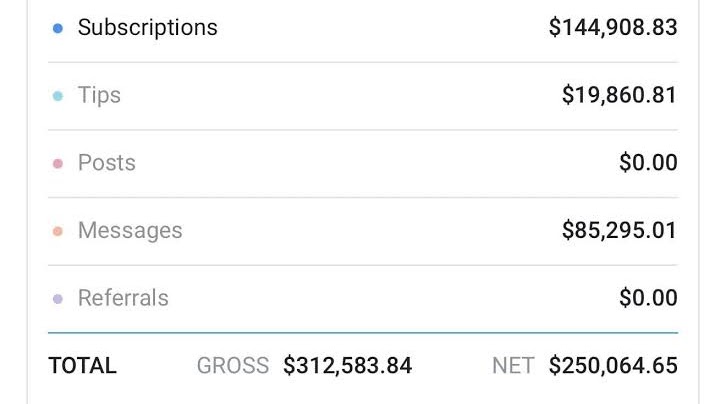Toggle the Referrals series label
The height and width of the screenshot is (404, 726).
point(123,298)
